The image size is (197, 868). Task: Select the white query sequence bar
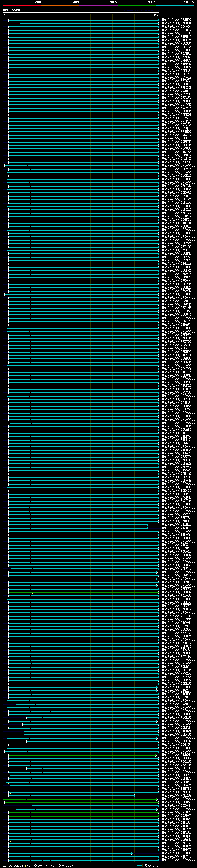pyautogui.click(x=81, y=13)
